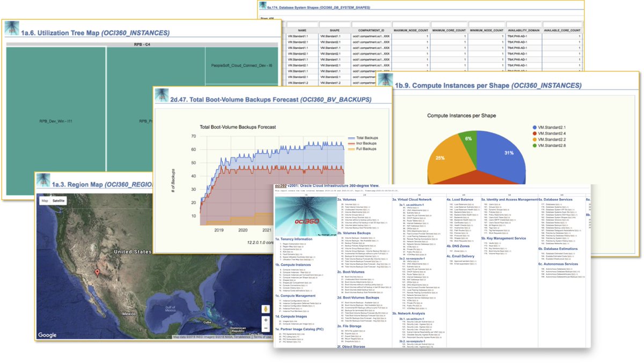Click the Pegman street view icon on map
The image size is (644, 364).
click(265, 310)
